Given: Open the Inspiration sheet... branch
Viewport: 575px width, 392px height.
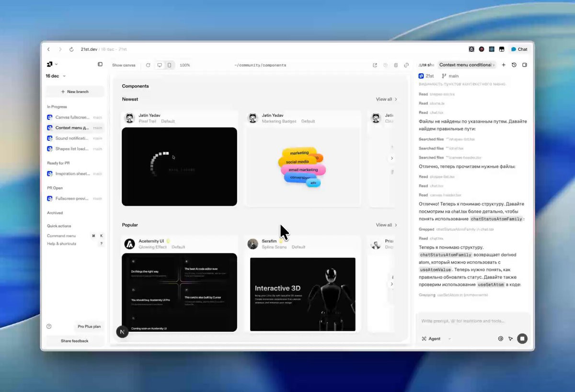Looking at the screenshot, I should [x=75, y=174].
